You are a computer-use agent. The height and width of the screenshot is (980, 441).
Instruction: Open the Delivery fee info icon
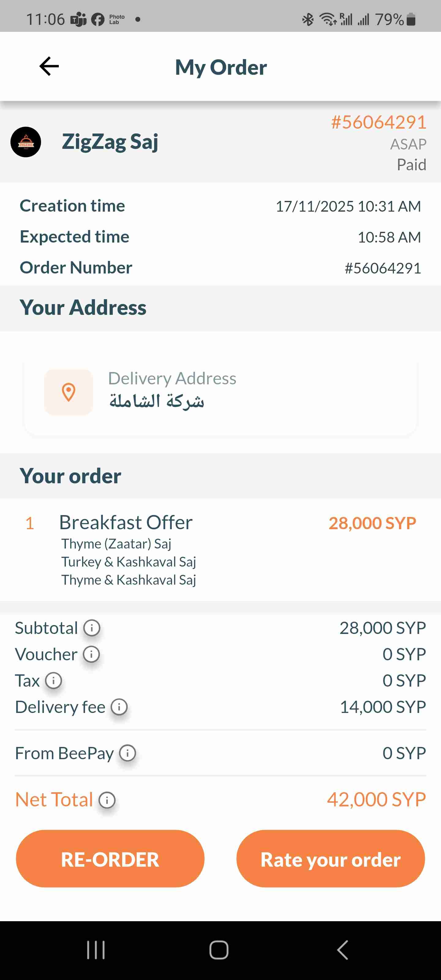click(x=119, y=707)
